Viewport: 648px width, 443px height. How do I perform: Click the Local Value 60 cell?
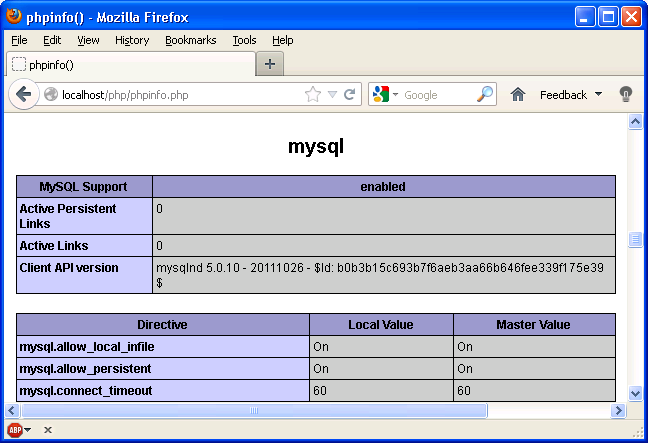[381, 391]
